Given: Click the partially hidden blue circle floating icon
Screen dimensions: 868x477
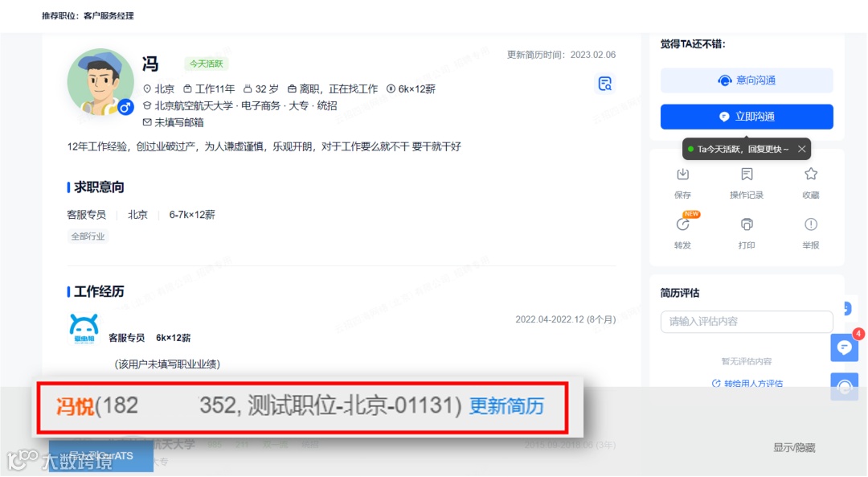Looking at the screenshot, I should 847,309.
